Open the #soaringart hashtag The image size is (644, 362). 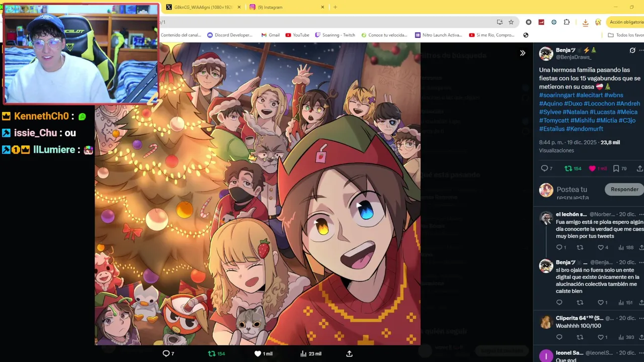[556, 95]
